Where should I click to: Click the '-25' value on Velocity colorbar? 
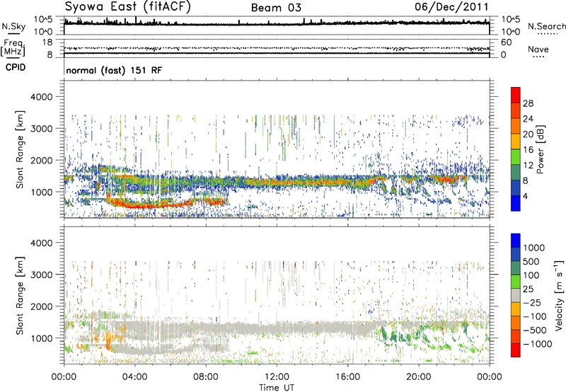[x=534, y=302]
